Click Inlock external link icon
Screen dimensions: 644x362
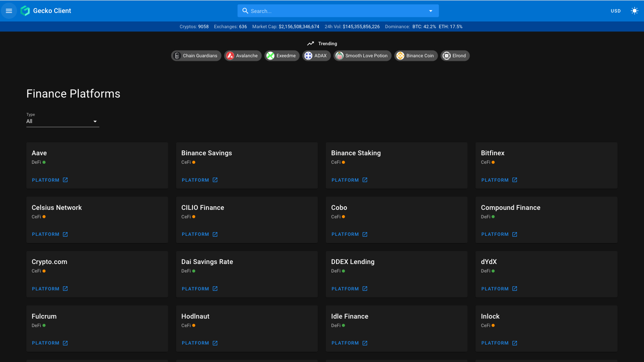click(515, 343)
